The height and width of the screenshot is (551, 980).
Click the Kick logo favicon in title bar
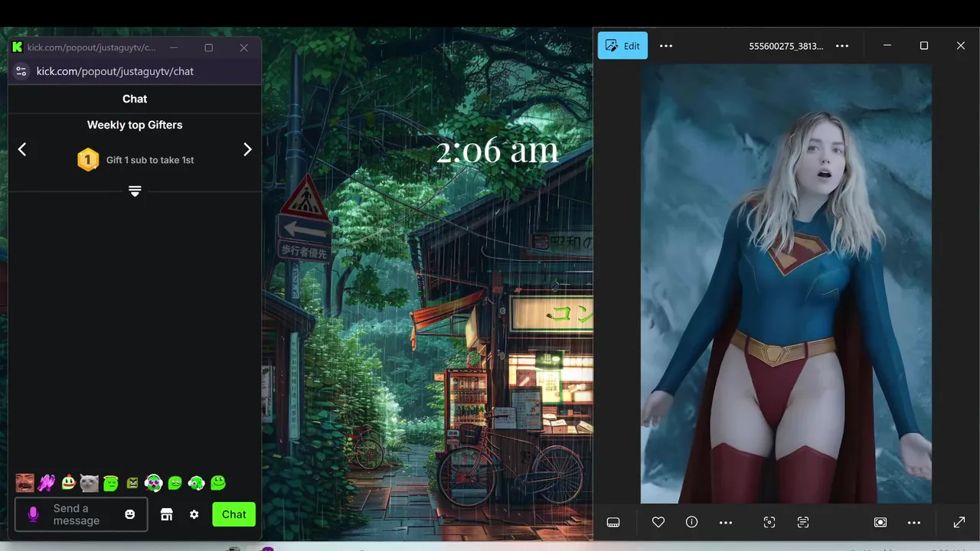tap(18, 47)
